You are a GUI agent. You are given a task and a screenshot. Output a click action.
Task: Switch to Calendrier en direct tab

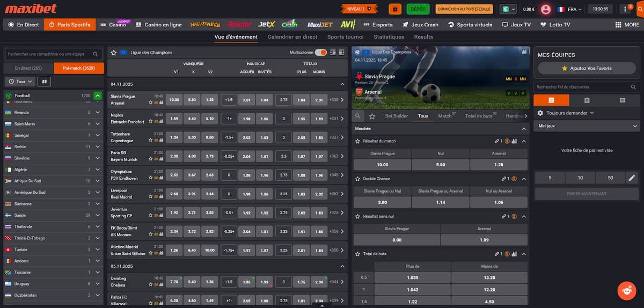coord(292,37)
